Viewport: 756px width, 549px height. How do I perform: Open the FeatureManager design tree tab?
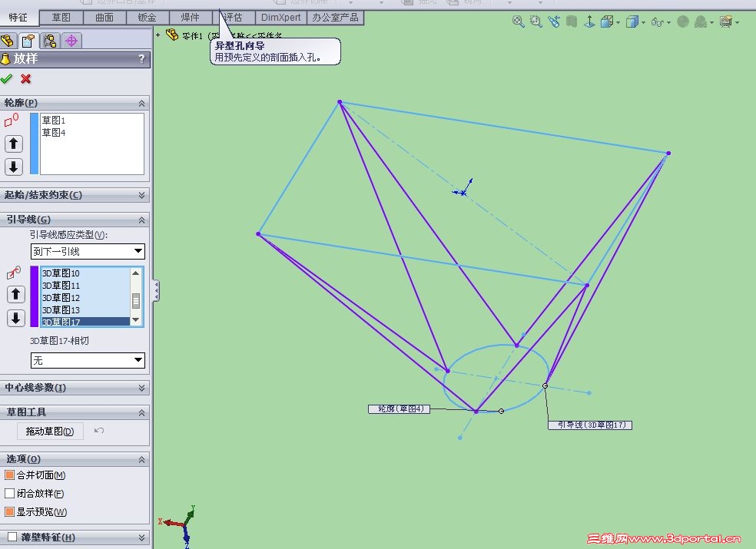(x=8, y=41)
